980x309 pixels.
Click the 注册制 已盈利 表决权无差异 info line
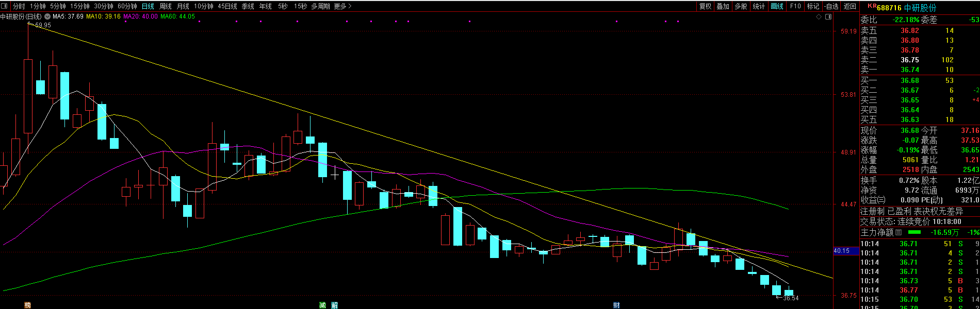[x=911, y=211]
